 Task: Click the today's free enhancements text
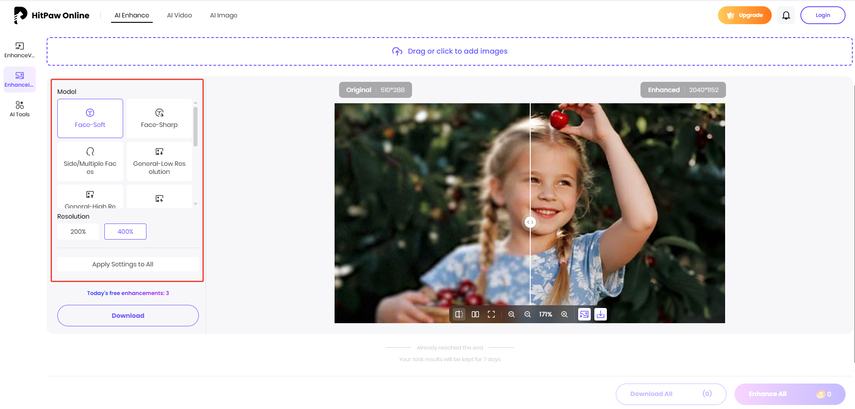128,293
